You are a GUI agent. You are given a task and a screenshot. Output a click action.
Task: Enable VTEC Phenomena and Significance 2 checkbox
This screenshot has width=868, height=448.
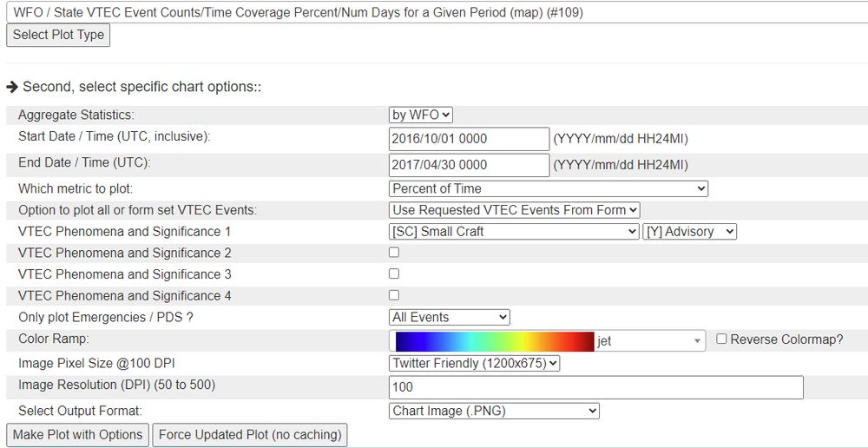394,253
